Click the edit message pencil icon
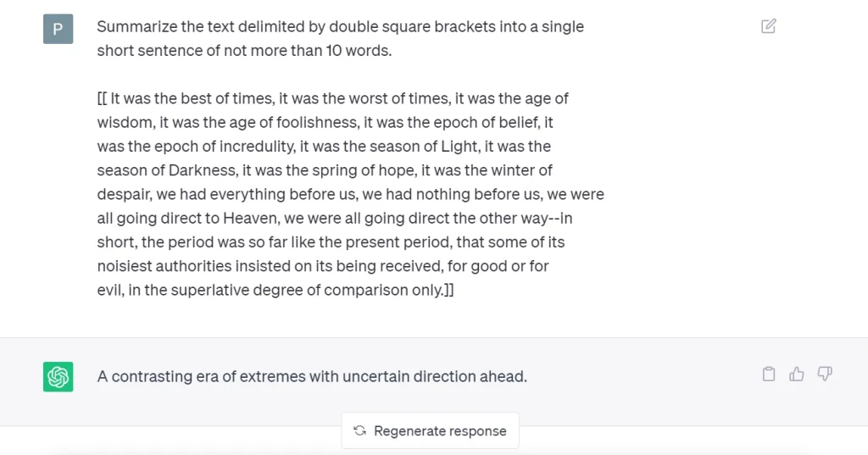The height and width of the screenshot is (455, 868). 768,26
